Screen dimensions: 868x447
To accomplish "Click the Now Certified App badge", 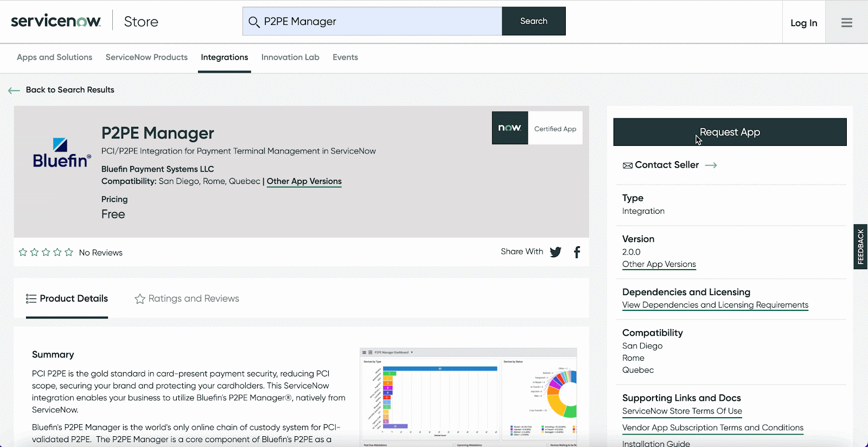I will click(537, 128).
